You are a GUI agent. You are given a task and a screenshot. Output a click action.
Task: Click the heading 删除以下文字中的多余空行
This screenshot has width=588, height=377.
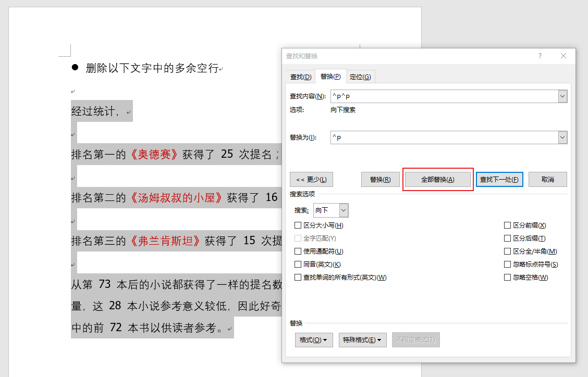tap(152, 68)
